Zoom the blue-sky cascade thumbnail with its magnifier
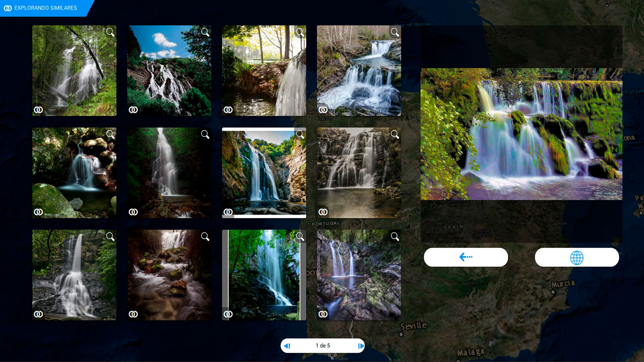The width and height of the screenshot is (644, 362). (x=205, y=32)
